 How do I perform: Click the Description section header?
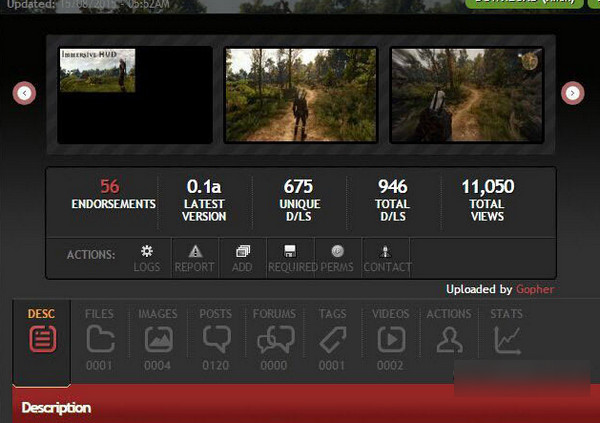[56, 408]
